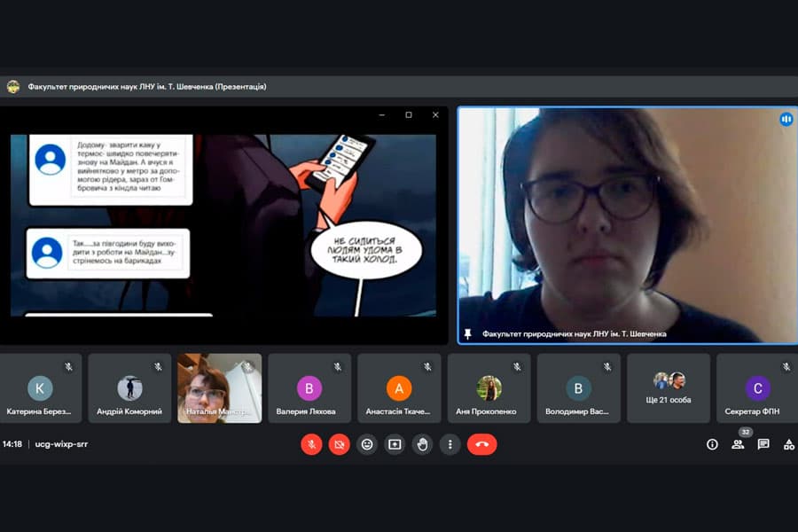Click the presentation title Факультет природничих наук

tap(147, 87)
